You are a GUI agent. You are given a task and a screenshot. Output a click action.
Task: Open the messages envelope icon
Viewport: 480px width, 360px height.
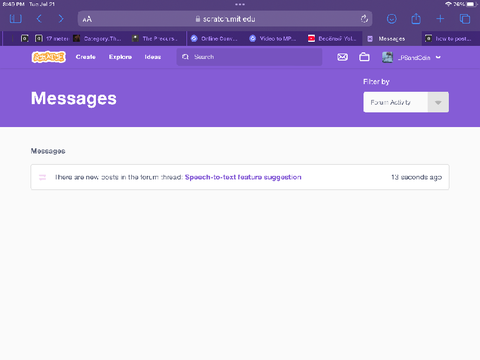[342, 57]
